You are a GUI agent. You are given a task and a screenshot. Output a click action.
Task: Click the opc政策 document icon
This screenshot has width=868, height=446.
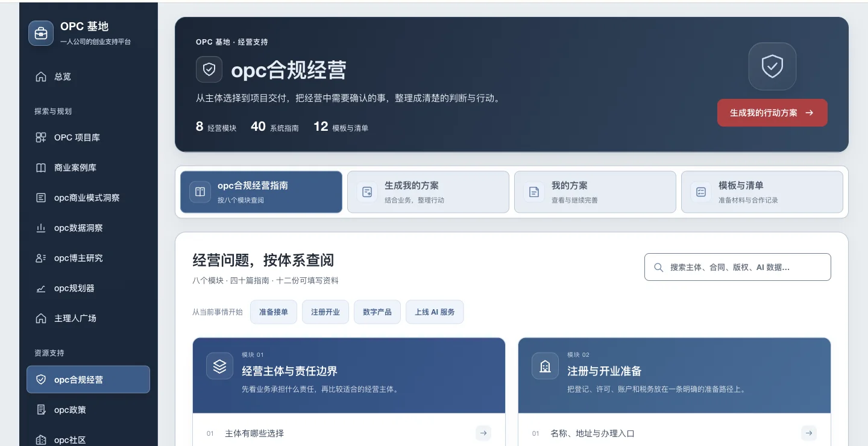click(x=41, y=410)
